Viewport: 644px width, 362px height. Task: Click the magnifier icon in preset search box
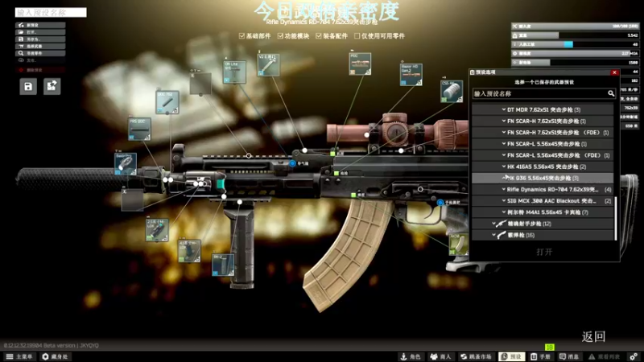point(611,93)
